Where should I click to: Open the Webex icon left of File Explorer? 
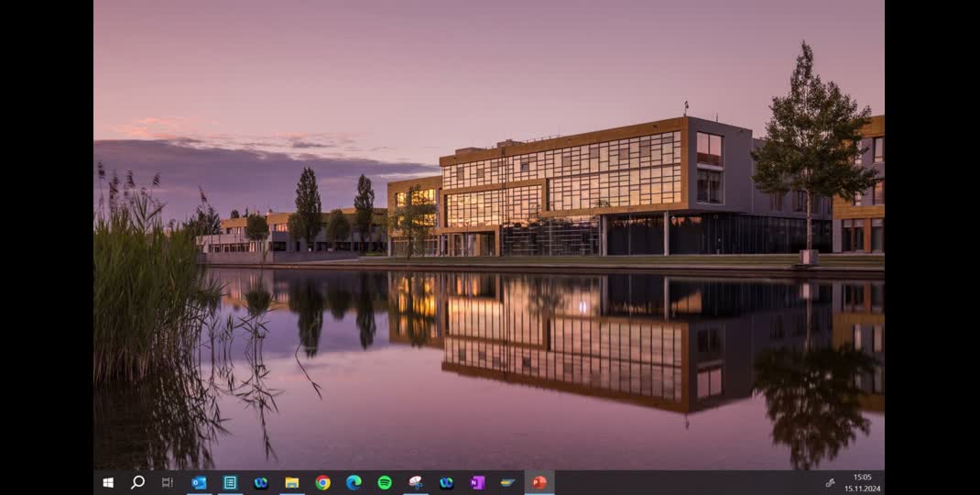261,482
